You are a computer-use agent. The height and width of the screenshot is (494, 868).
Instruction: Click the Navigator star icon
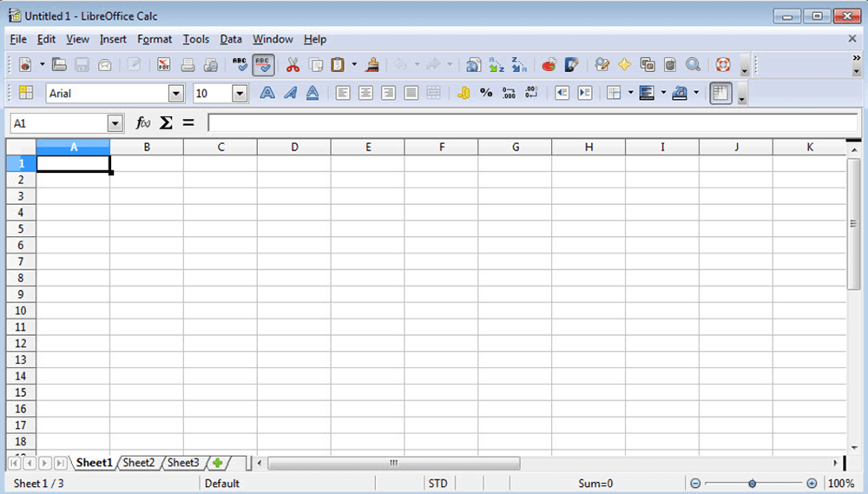(624, 65)
